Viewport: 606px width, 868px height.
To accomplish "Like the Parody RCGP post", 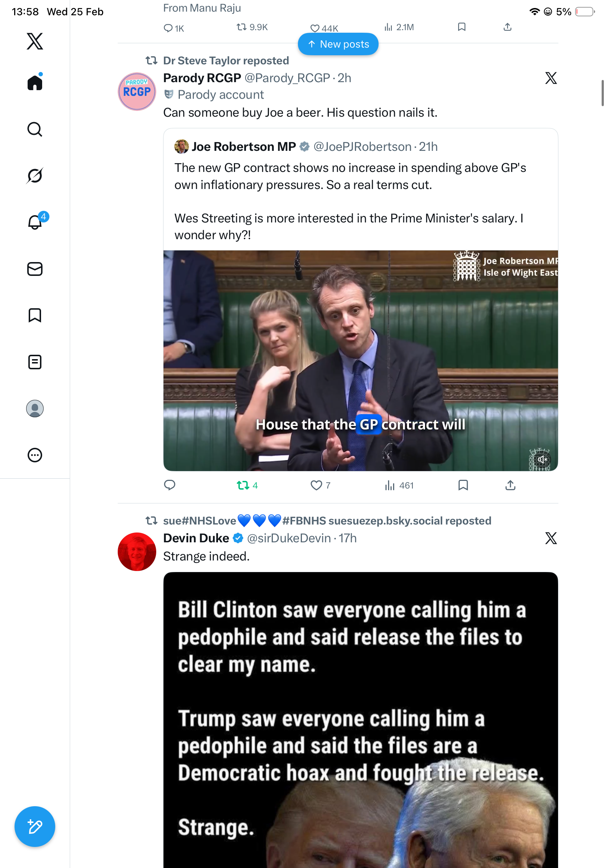I will coord(316,485).
